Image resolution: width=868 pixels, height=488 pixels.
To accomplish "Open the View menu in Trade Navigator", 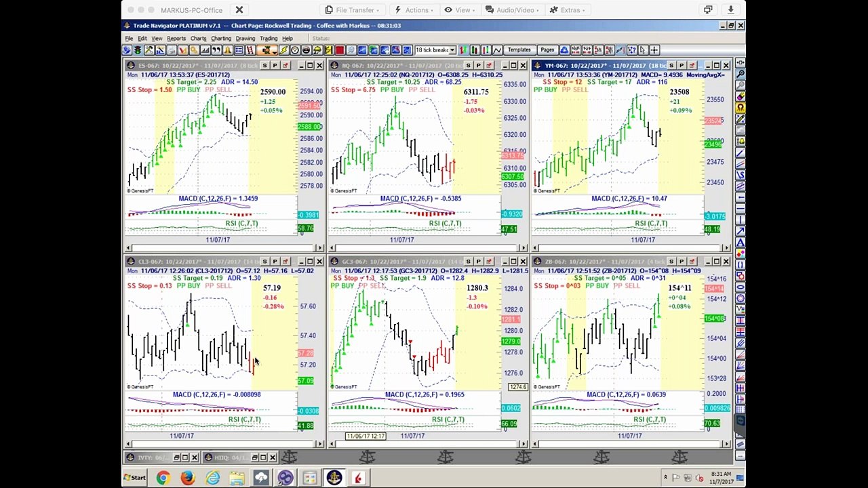I will coord(157,39).
